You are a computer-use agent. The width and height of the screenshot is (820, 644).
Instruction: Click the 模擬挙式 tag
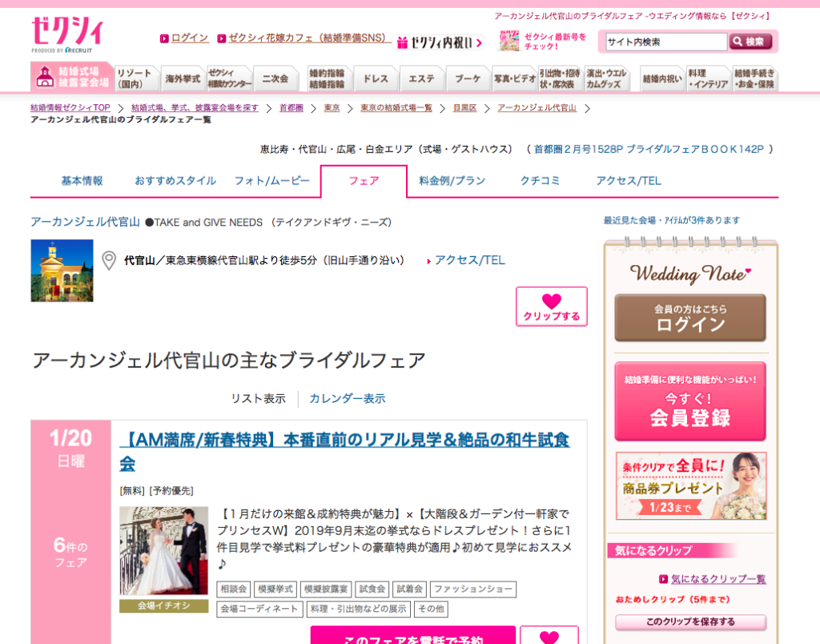tap(275, 589)
